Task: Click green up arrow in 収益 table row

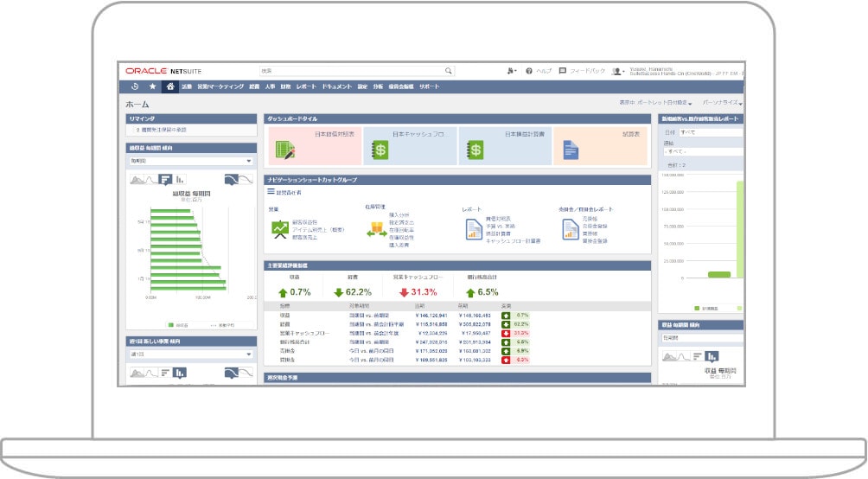Action: pyautogui.click(x=506, y=316)
